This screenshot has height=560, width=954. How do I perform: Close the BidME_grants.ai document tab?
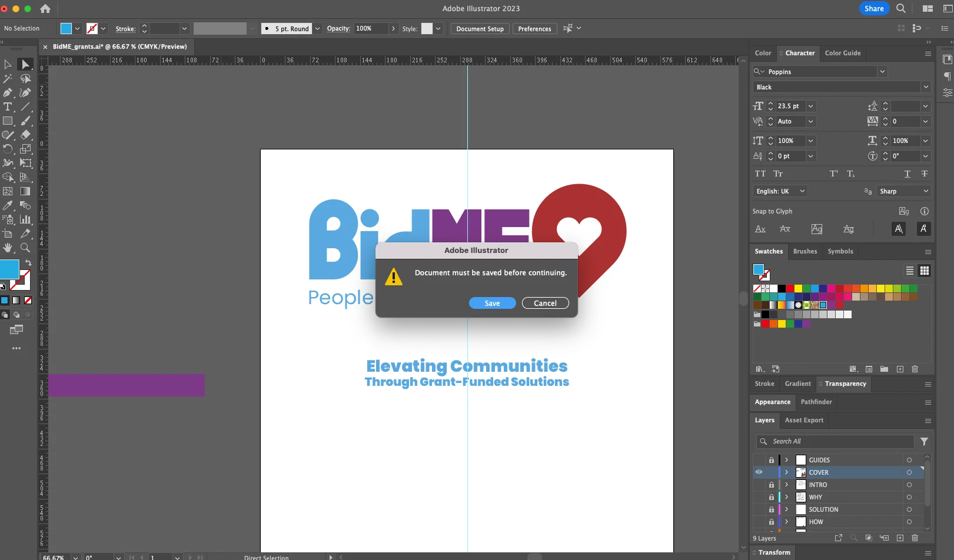click(x=45, y=46)
